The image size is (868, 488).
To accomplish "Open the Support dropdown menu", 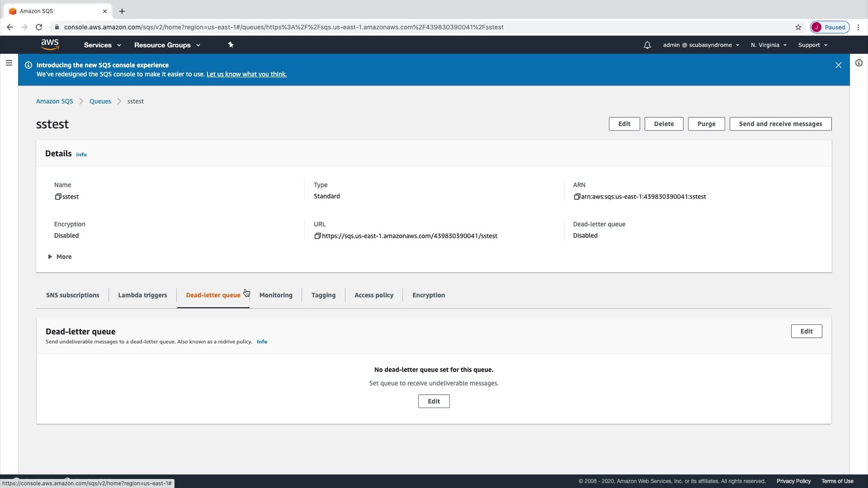I will [813, 45].
